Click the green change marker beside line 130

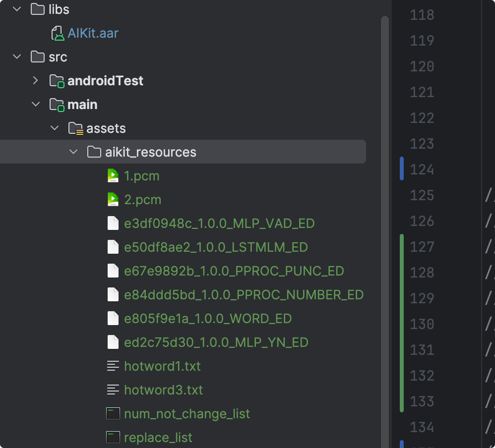click(401, 324)
